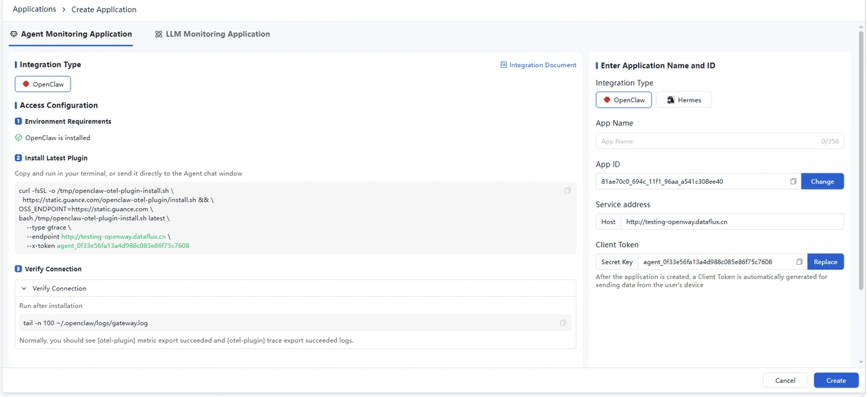Screen dimensions: 868x397
Task: Select OpenClaw under Access Integration Type
Action: click(x=43, y=84)
